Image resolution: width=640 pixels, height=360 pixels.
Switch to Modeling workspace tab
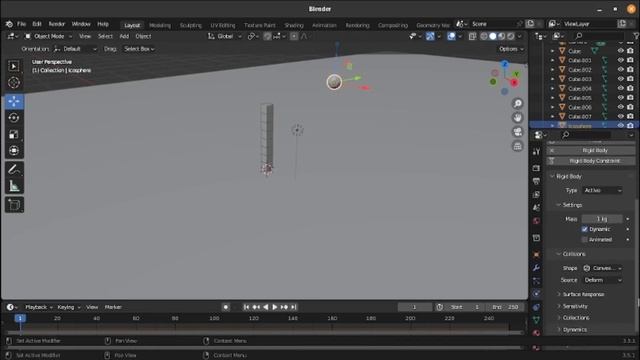coord(160,25)
